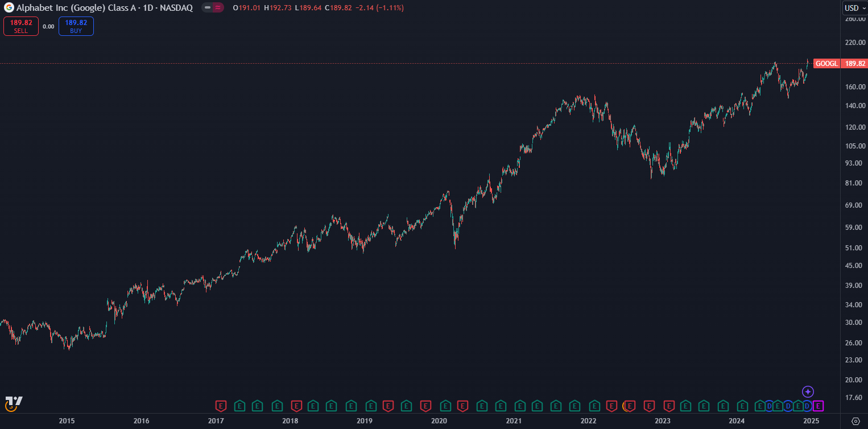Click the 2023 label on time axis
Screen dimensions: 868x429
pos(662,421)
